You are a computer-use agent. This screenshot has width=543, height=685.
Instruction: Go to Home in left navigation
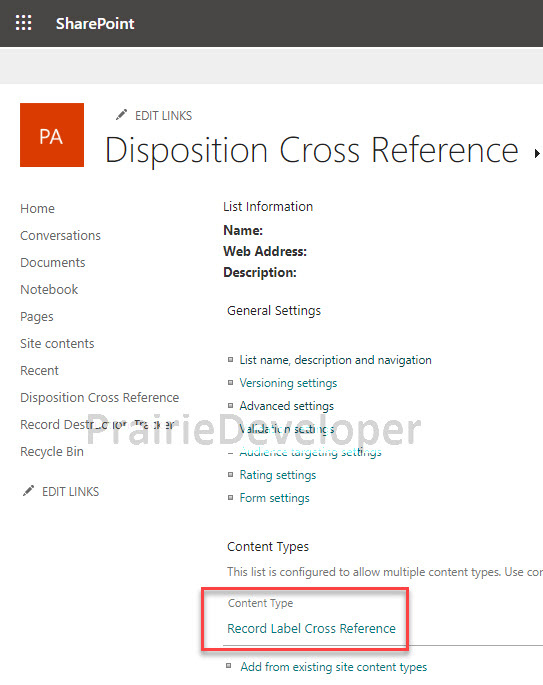tap(38, 209)
